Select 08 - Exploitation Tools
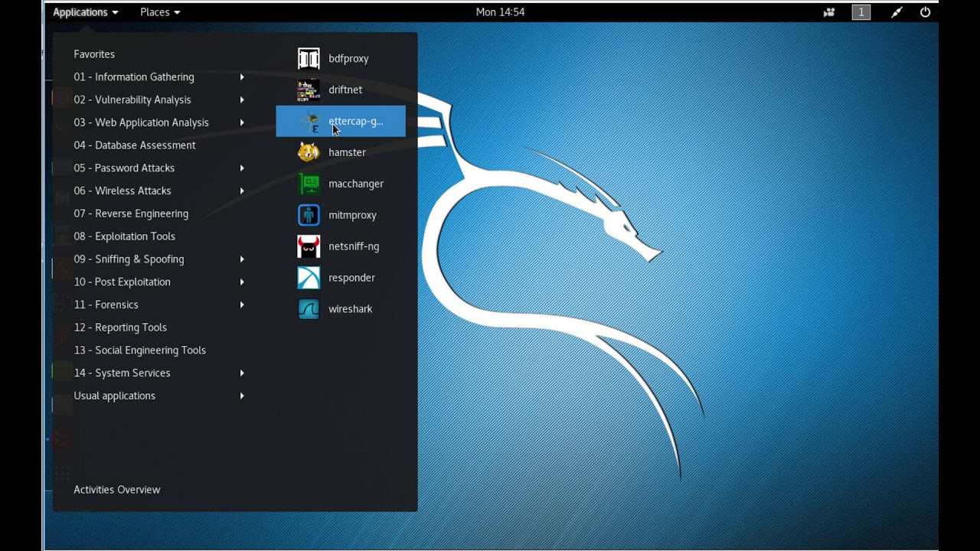 [125, 236]
